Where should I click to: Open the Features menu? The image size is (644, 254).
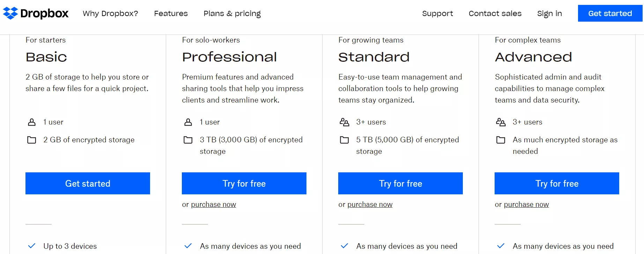(171, 13)
